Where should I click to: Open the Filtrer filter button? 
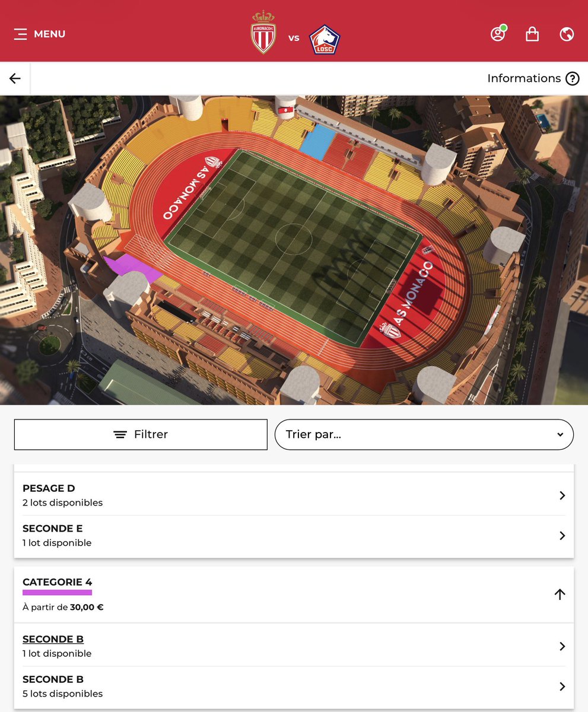click(x=141, y=434)
